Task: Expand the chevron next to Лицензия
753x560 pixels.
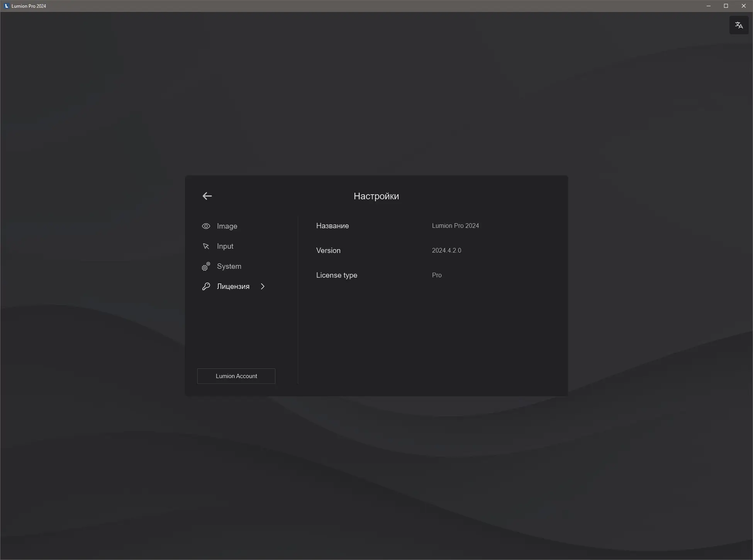Action: coord(263,287)
